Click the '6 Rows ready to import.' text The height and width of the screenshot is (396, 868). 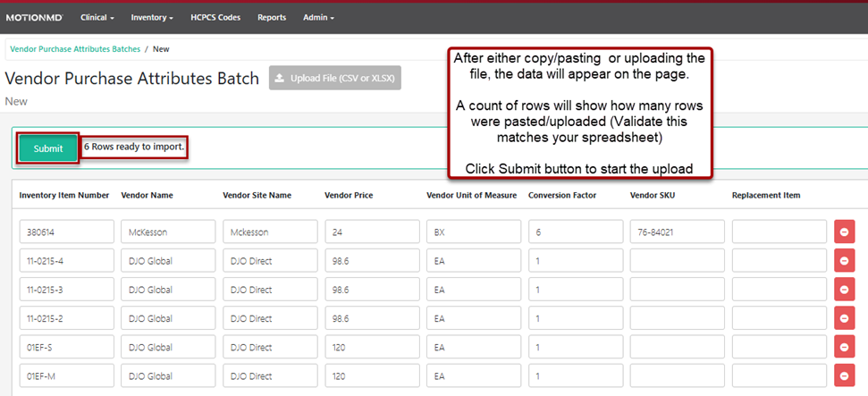coord(134,147)
